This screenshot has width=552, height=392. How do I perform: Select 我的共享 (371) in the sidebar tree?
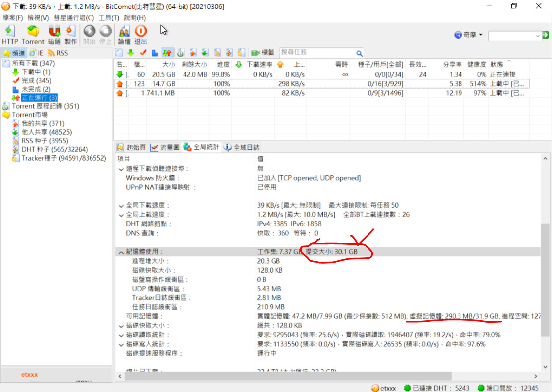43,124
